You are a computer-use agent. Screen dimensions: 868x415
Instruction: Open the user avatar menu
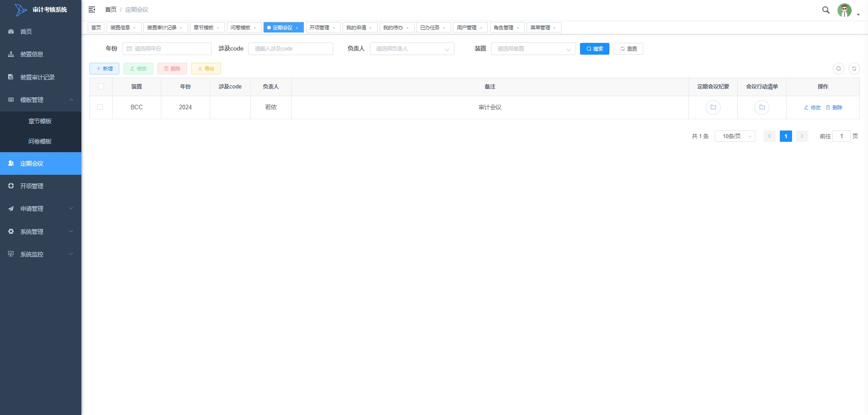pyautogui.click(x=848, y=10)
